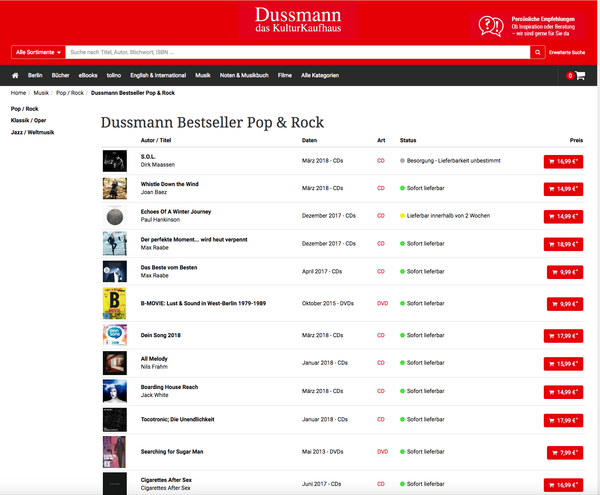This screenshot has height=495, width=600.
Task: Open Searching for Sugar Man cover thumbnail
Action: [x=114, y=452]
